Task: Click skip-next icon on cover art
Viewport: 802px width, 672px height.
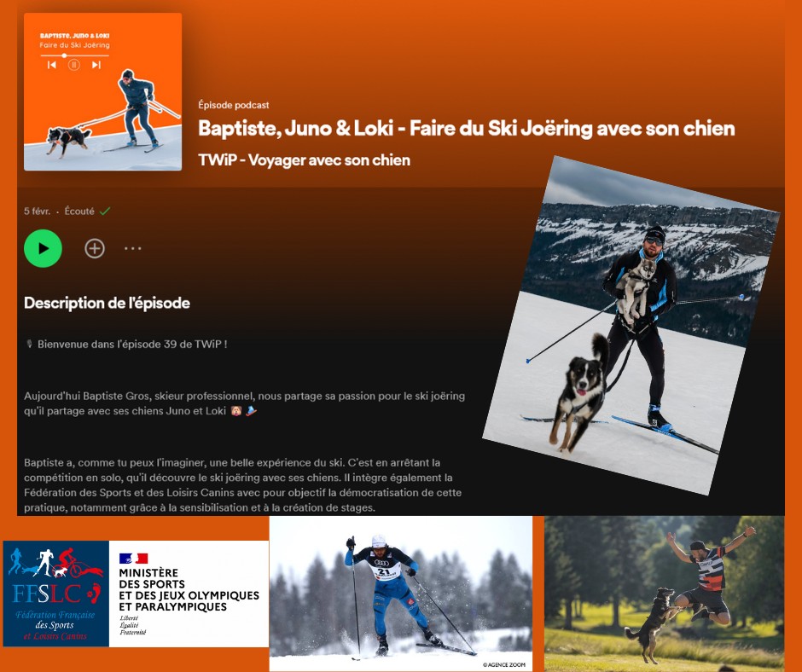Action: pyautogui.click(x=96, y=65)
